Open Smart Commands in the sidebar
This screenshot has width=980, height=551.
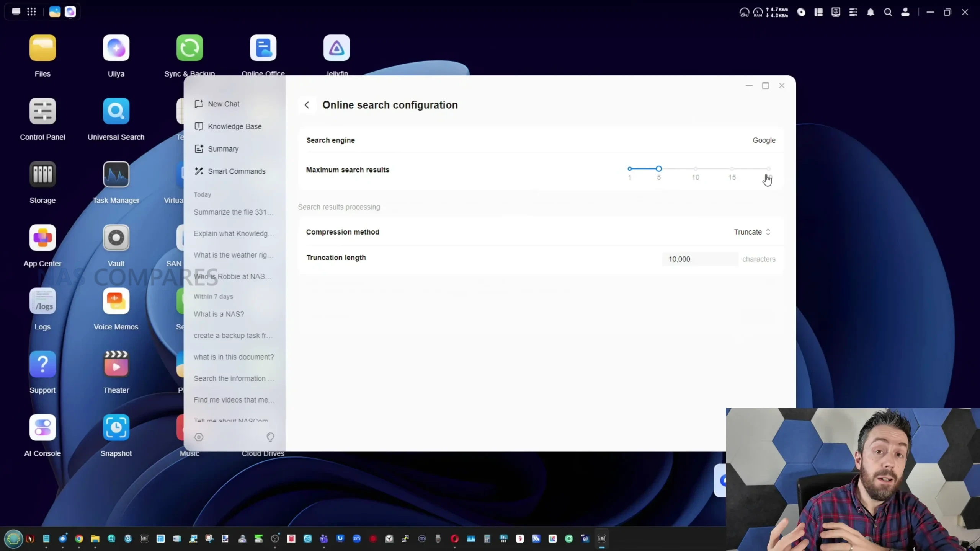[236, 171]
